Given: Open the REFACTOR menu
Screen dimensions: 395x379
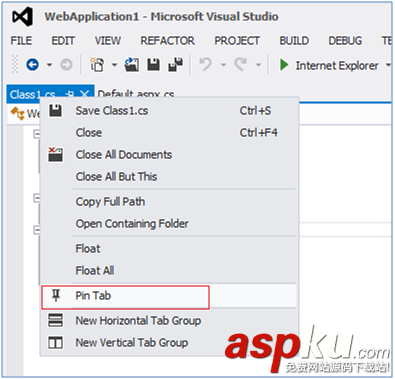Looking at the screenshot, I should [167, 41].
